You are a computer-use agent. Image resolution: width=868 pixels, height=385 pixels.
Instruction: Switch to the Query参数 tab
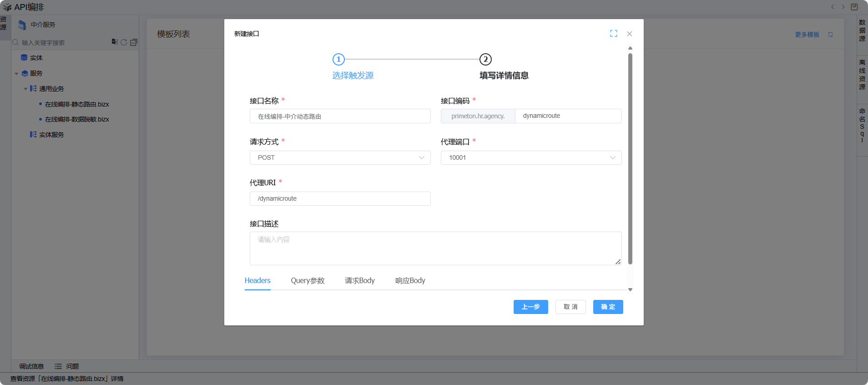[308, 281]
